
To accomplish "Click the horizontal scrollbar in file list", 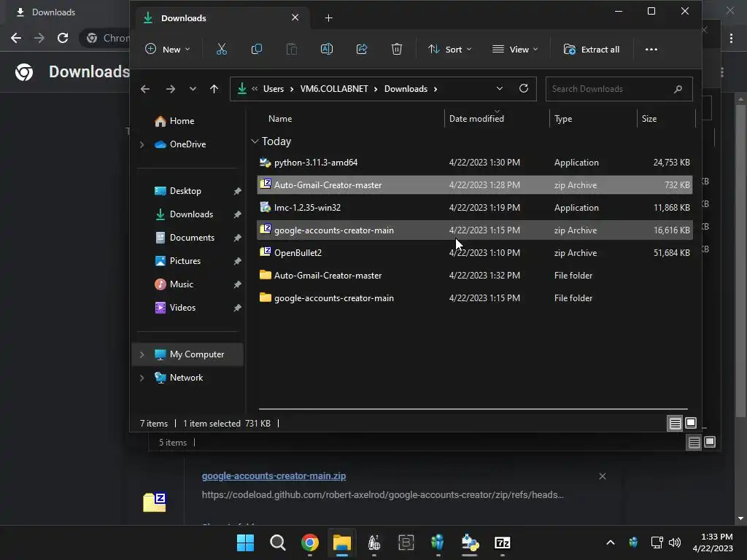I will 473,408.
